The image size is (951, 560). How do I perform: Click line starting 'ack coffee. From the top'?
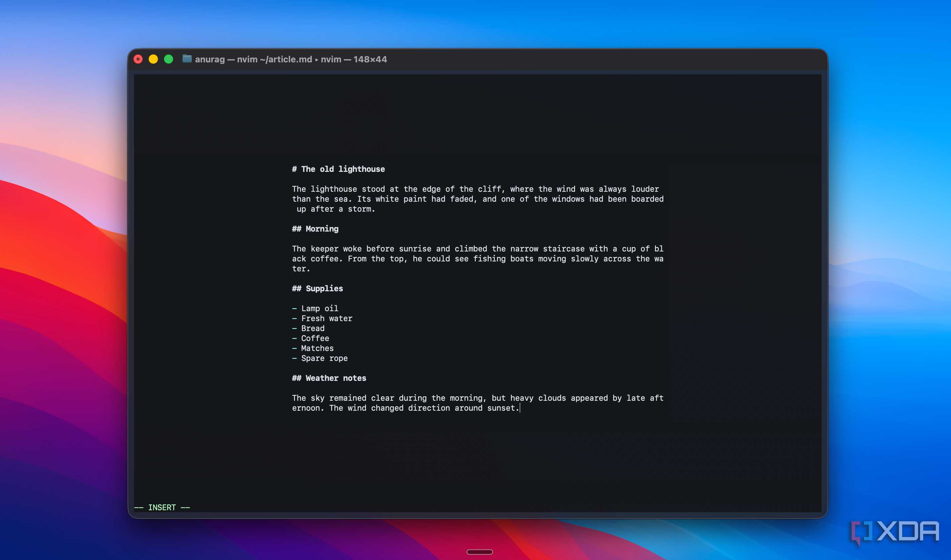tap(478, 259)
